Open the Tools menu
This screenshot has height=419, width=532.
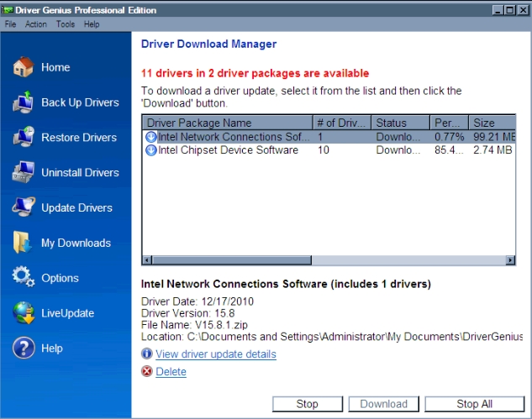pos(66,24)
